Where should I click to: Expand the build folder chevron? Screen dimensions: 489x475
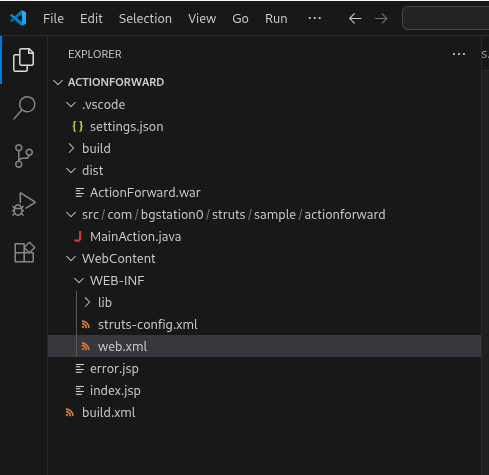71,149
